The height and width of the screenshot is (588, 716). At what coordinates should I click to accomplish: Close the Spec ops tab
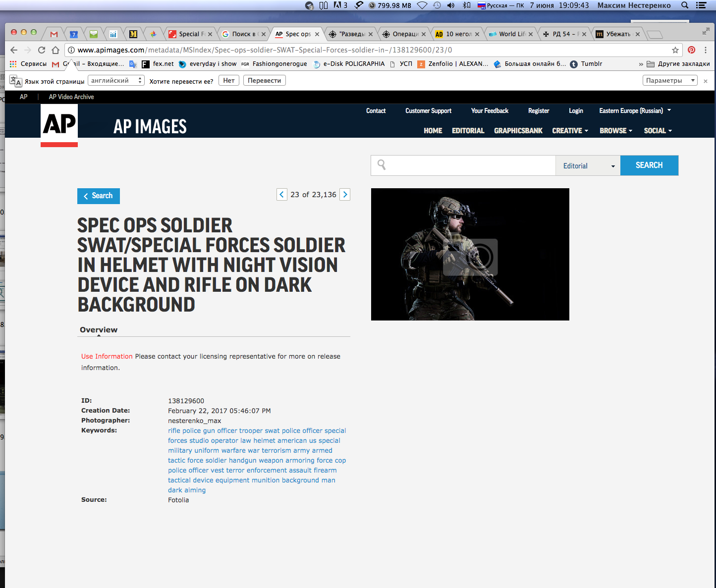[317, 34]
